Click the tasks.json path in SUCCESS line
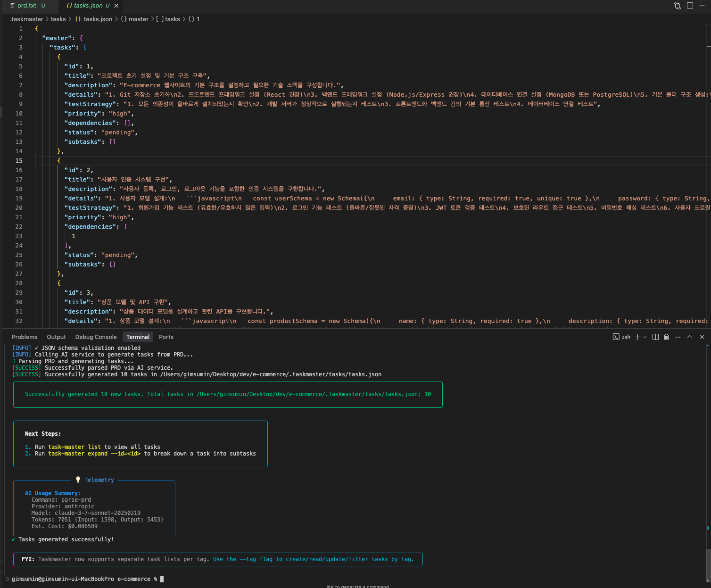 pyautogui.click(x=271, y=374)
